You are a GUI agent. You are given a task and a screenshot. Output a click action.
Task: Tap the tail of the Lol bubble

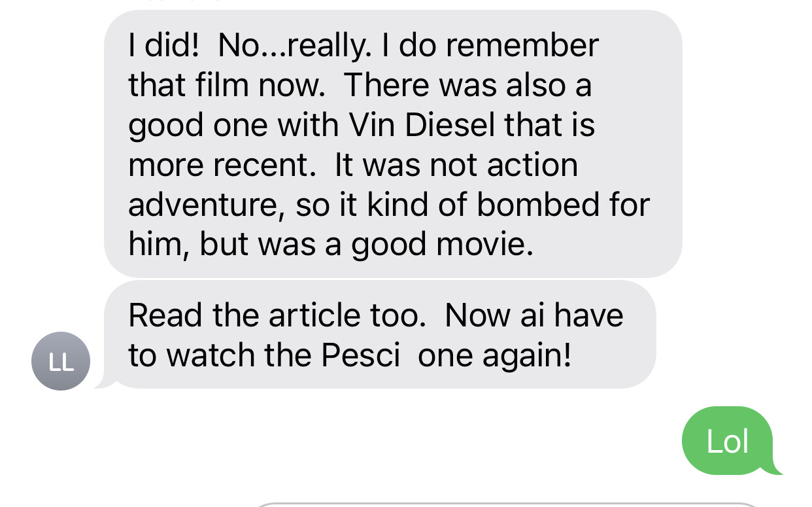tap(776, 466)
